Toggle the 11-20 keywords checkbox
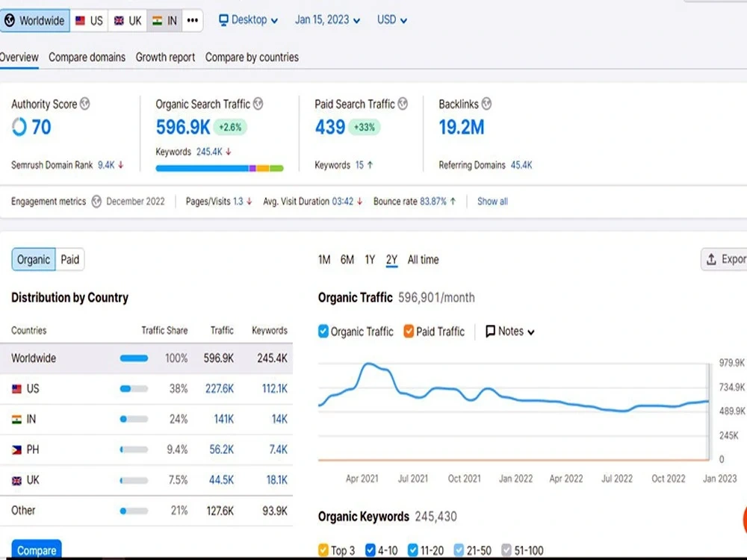 tap(413, 550)
